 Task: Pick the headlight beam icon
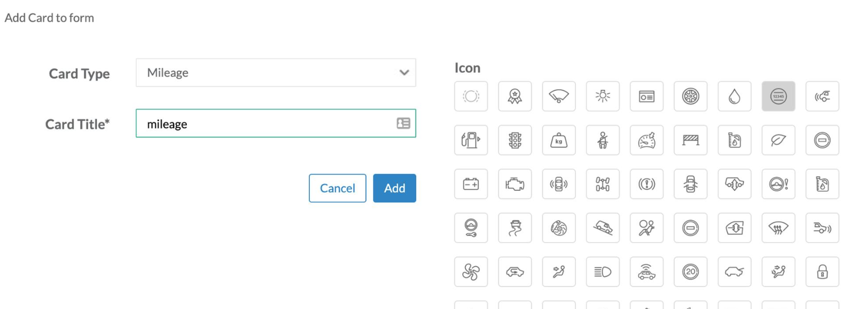click(602, 272)
